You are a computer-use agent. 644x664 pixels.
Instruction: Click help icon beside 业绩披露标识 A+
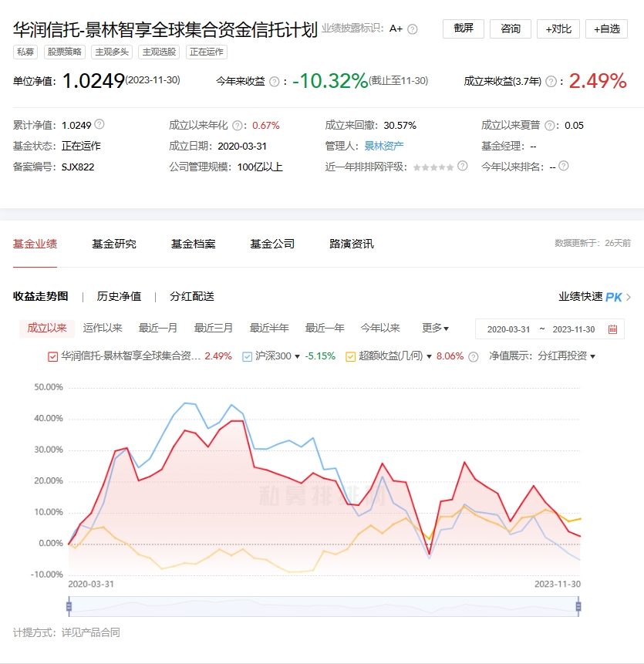pyautogui.click(x=412, y=29)
